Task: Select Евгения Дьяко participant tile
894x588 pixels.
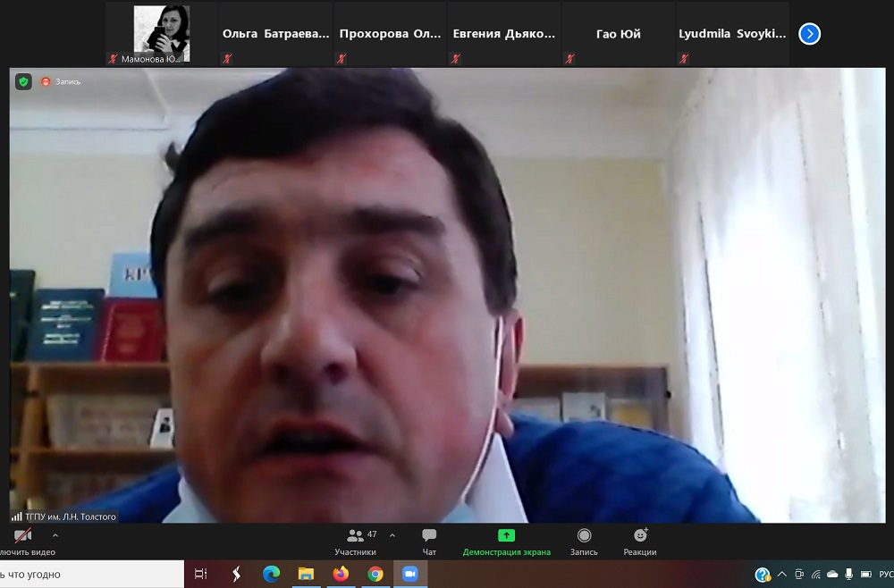Action: pos(504,34)
